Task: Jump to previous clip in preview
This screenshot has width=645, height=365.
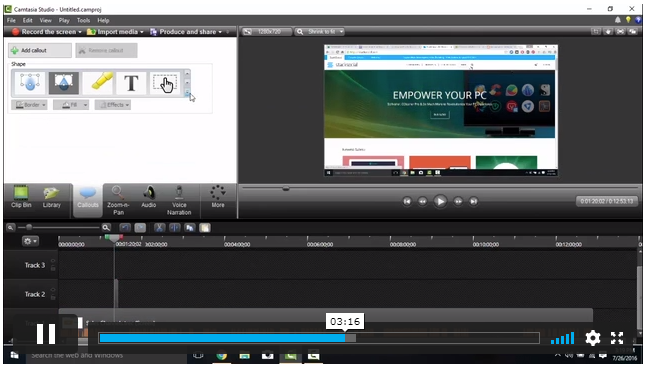Action: pos(407,201)
